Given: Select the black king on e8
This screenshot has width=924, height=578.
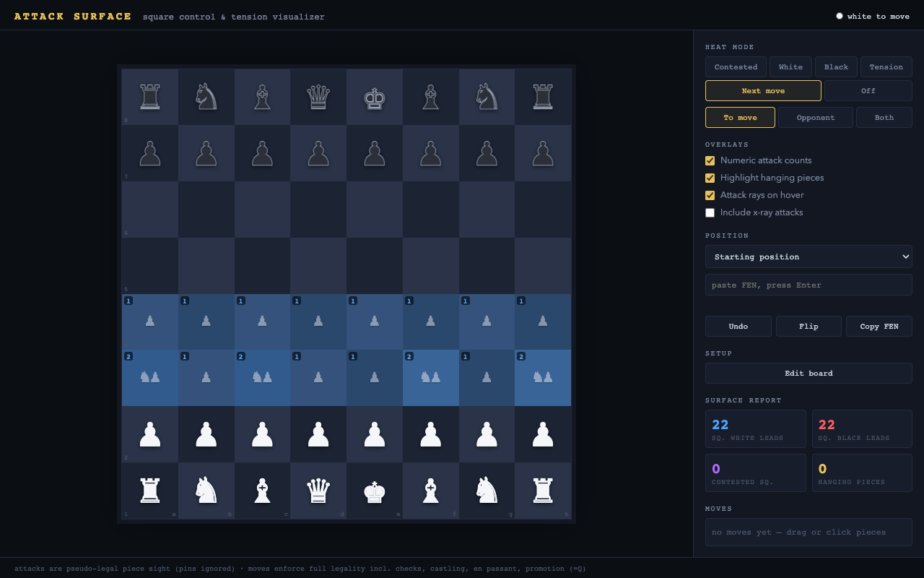Looking at the screenshot, I should click(x=375, y=97).
